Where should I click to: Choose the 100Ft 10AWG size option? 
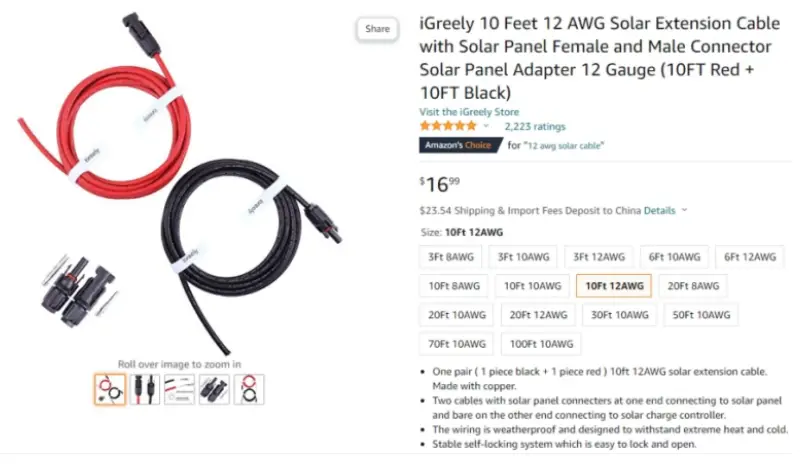coord(541,344)
